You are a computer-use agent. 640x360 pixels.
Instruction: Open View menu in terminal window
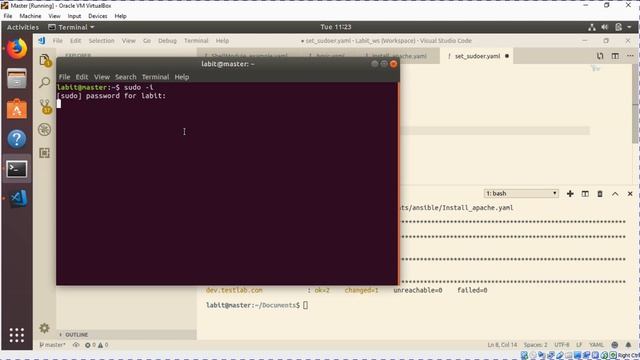(102, 77)
